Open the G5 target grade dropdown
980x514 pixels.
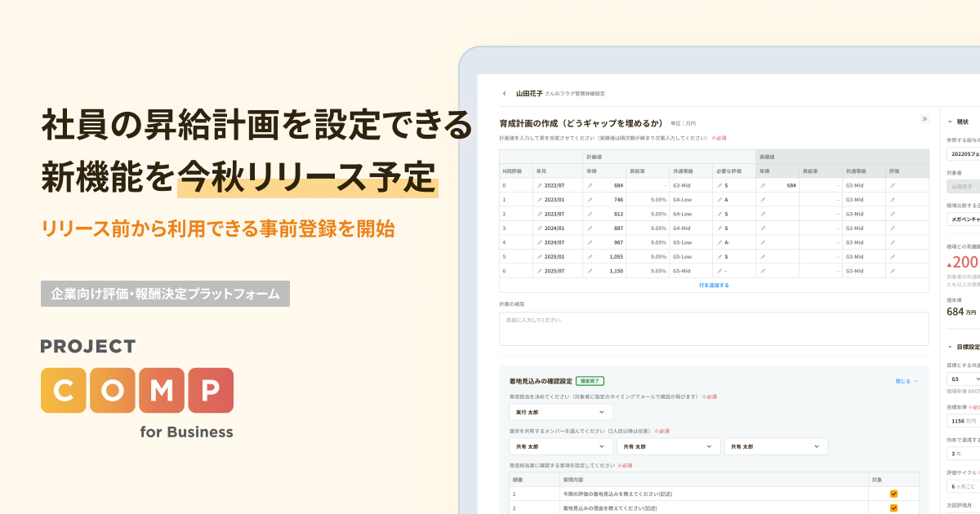point(963,379)
